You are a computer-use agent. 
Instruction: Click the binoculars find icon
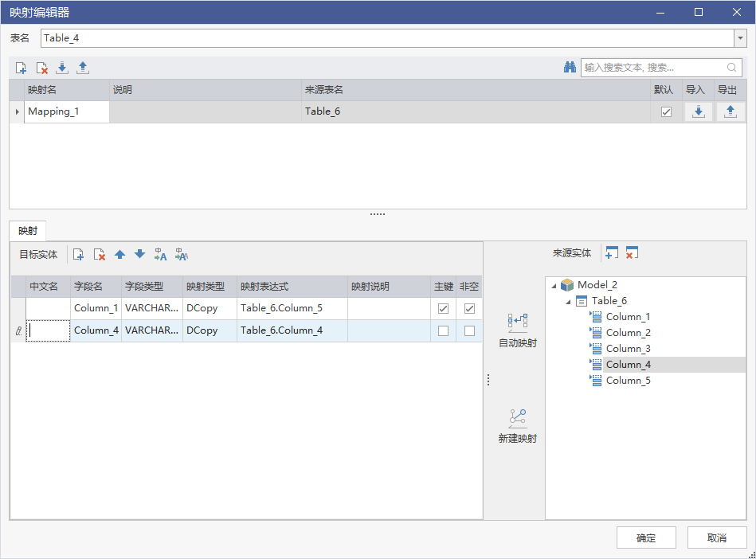point(570,68)
